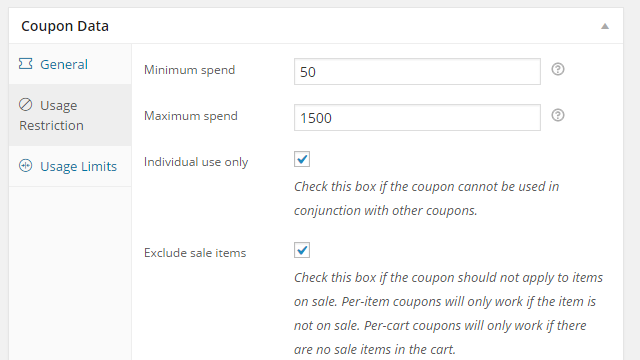Viewport: 640px width, 360px height.
Task: Click the Maximum spend field containing 1500
Action: tap(417, 118)
